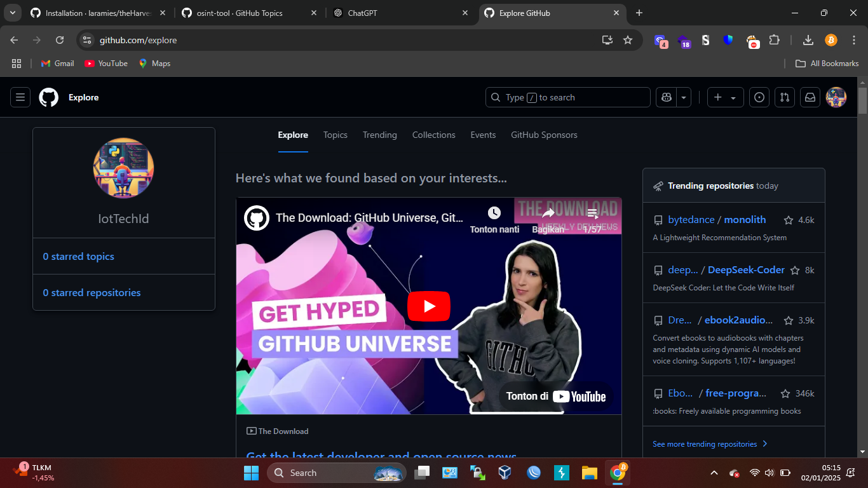Click the page vertical scrollbar

(x=862, y=100)
